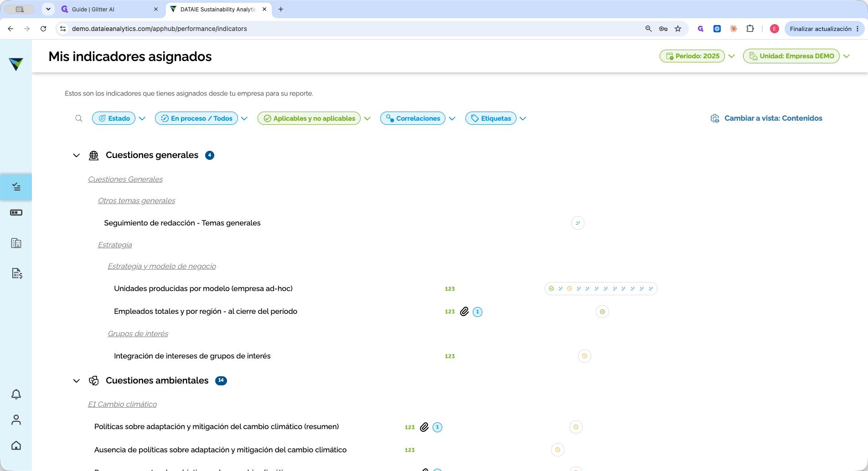This screenshot has height=471, width=868.
Task: Go to home icon in sidebar
Action: tap(16, 445)
